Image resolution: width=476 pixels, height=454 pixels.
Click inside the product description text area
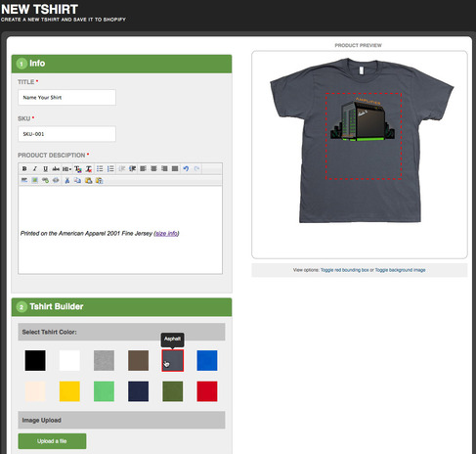point(120,230)
